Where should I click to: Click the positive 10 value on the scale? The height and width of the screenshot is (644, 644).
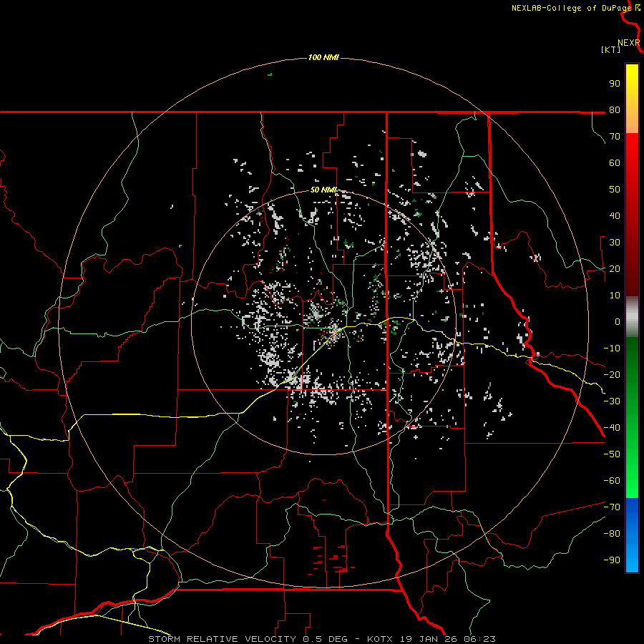point(615,296)
